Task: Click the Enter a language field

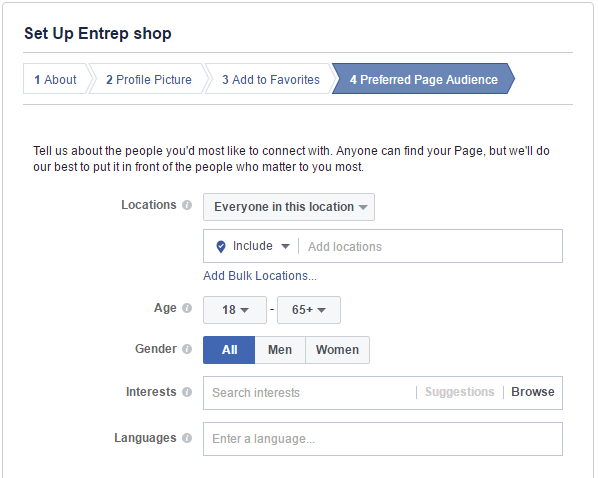Action: (x=383, y=439)
